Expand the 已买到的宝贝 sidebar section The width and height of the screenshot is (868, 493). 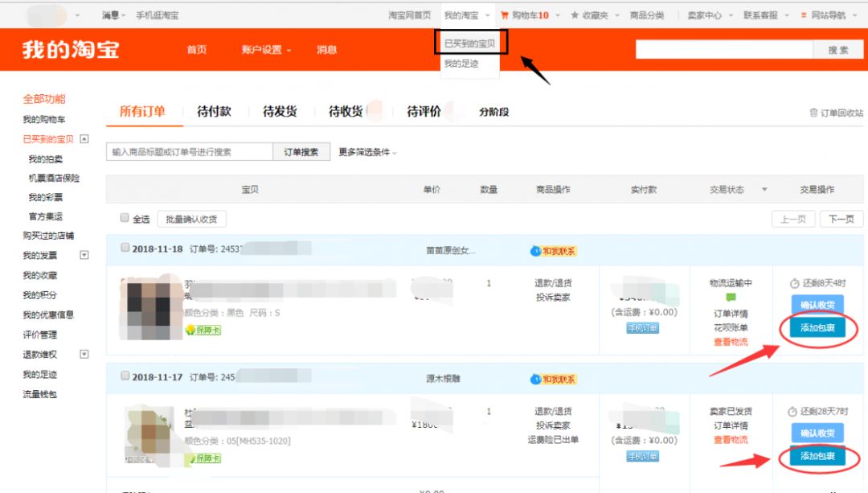coord(84,138)
